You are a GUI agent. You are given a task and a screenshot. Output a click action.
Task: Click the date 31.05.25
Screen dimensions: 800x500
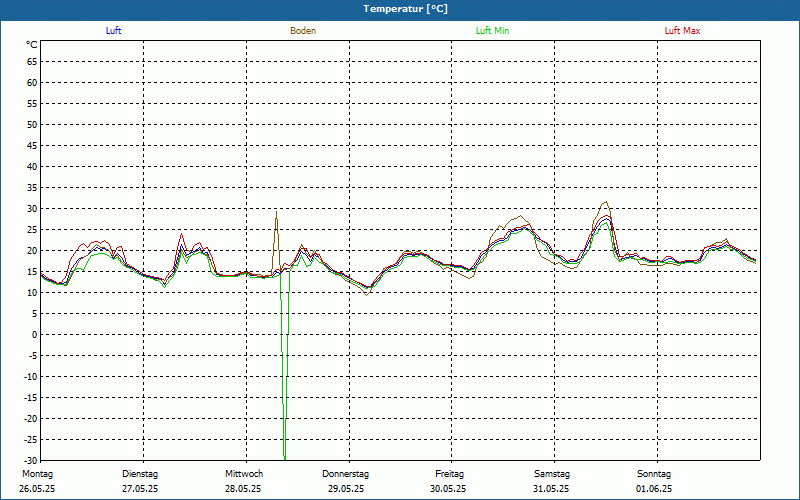click(x=551, y=489)
